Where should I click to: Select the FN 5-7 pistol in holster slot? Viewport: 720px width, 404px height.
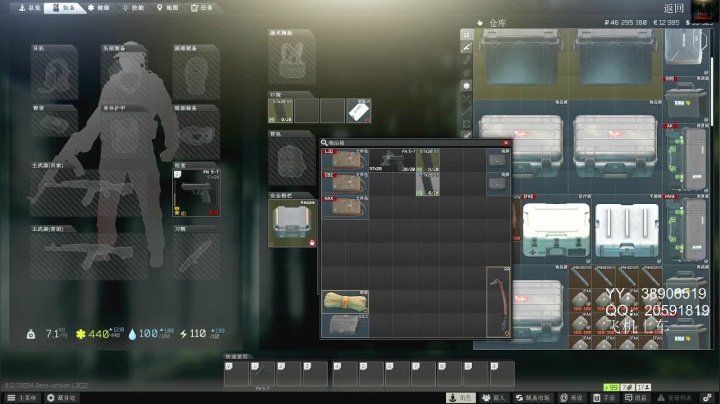click(x=197, y=192)
